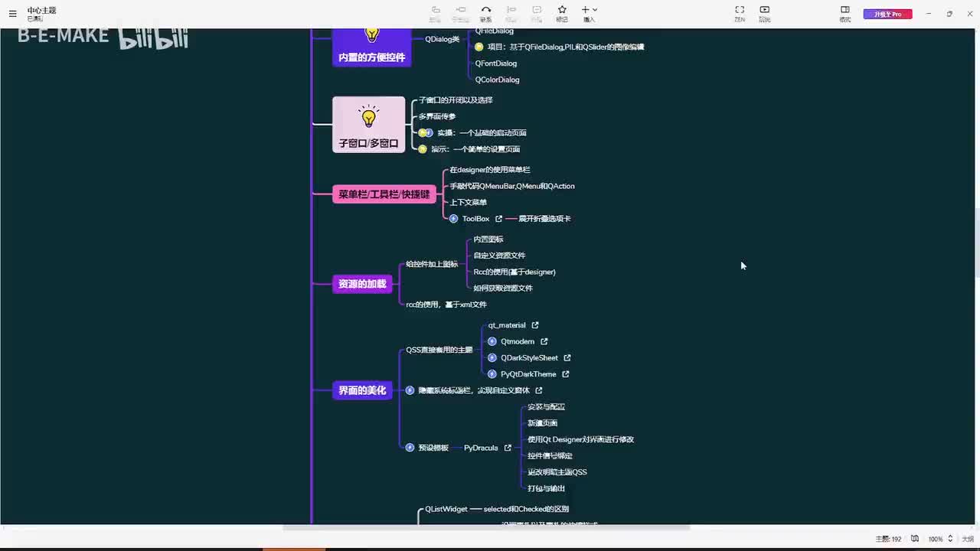Start the presentation (演说) mode

click(x=765, y=14)
